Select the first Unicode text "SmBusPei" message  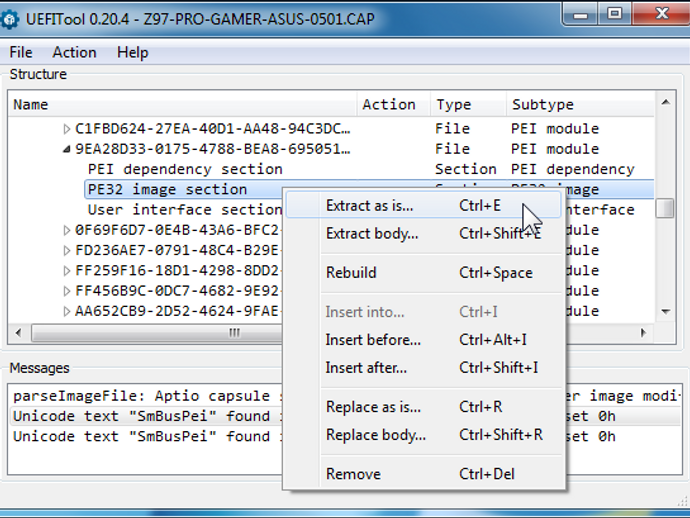click(x=345, y=416)
